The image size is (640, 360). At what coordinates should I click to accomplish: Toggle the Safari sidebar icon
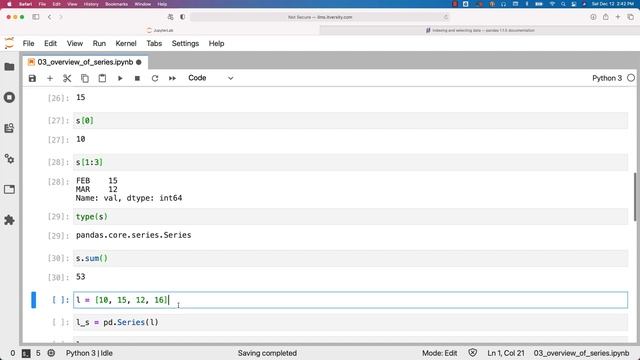point(36,17)
